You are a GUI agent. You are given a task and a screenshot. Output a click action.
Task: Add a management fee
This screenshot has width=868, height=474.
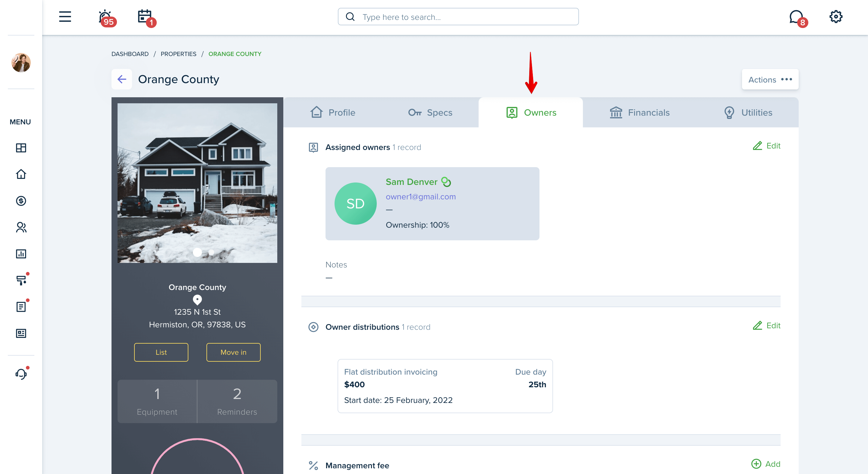[766, 464]
